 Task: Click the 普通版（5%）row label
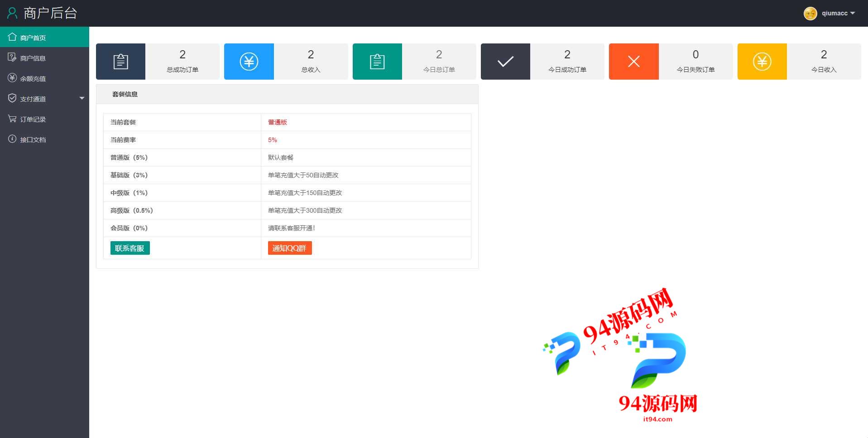[x=129, y=157]
